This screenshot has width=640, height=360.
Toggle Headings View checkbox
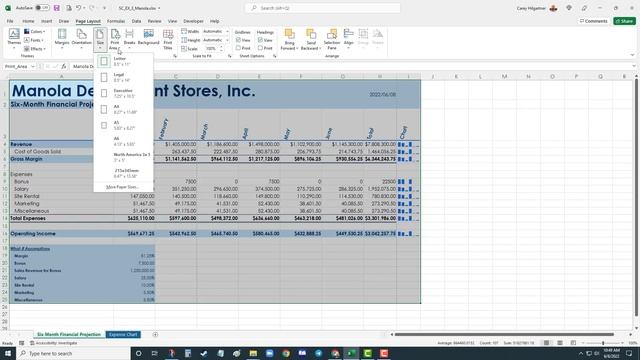pyautogui.click(x=260, y=40)
